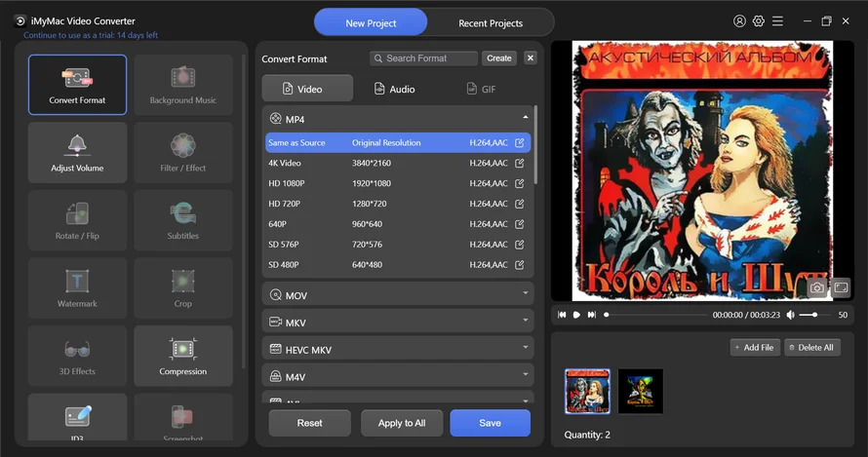The height and width of the screenshot is (457, 868).
Task: Click the Add File button
Action: pyautogui.click(x=755, y=348)
